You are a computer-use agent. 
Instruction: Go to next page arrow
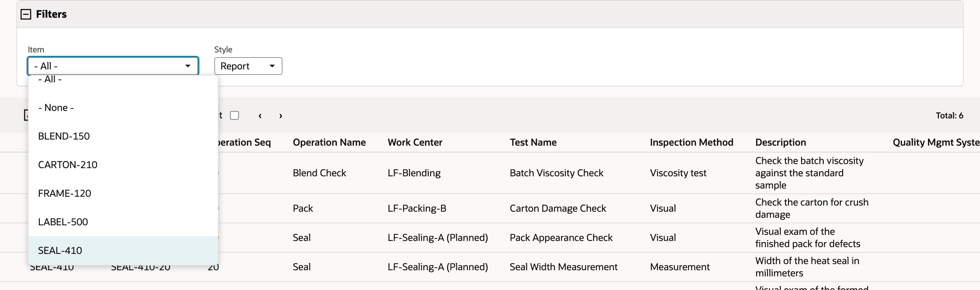281,116
